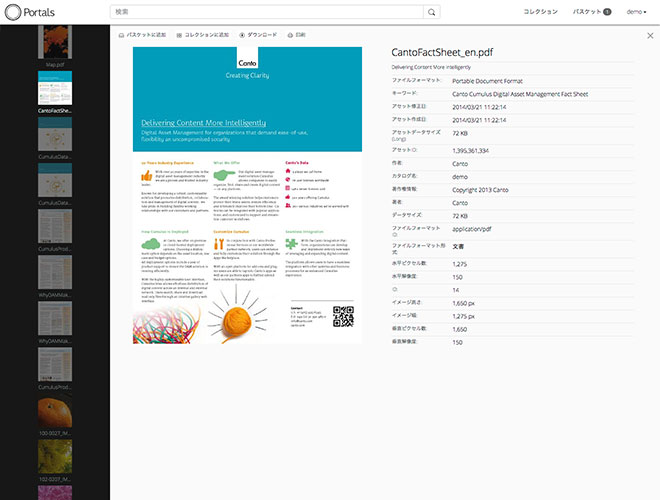This screenshot has width=660, height=500.
Task: Open the バスケット link in the header
Action: pos(591,12)
